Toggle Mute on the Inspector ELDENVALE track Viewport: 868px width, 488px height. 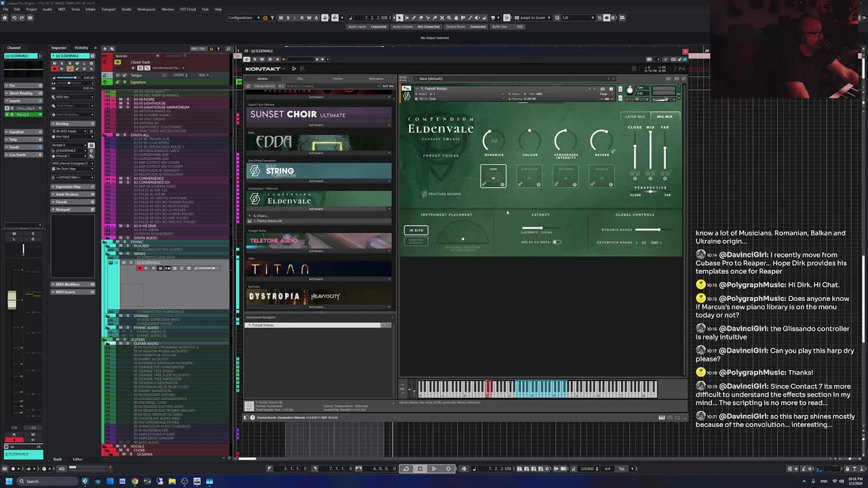[54, 64]
